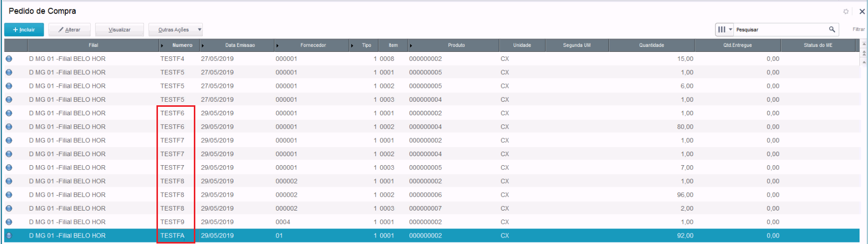Sort by the Quantidade column header
This screenshot has height=244, width=868.
pyautogui.click(x=651, y=45)
